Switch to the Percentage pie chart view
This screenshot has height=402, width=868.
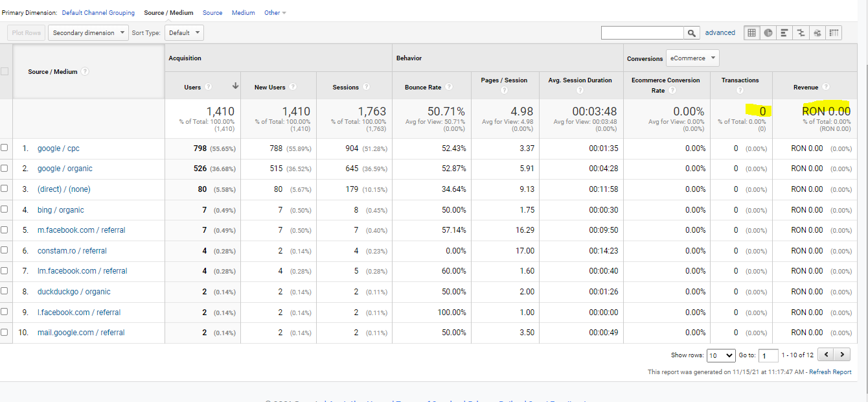768,32
